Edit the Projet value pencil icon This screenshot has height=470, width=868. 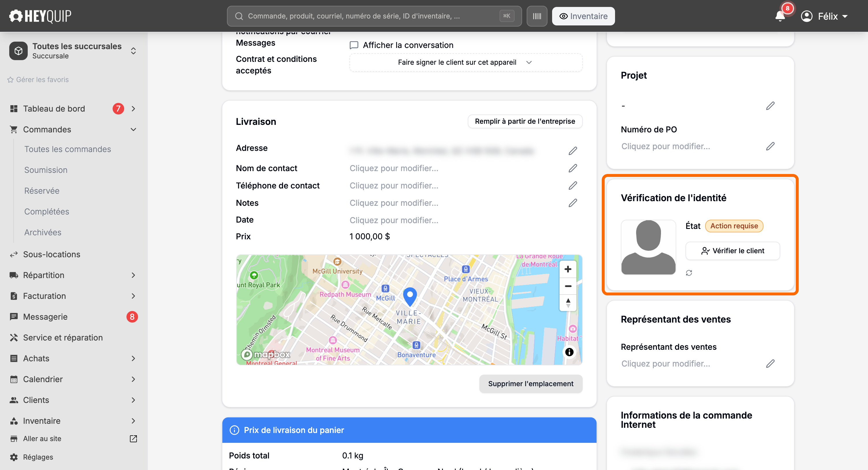point(770,106)
